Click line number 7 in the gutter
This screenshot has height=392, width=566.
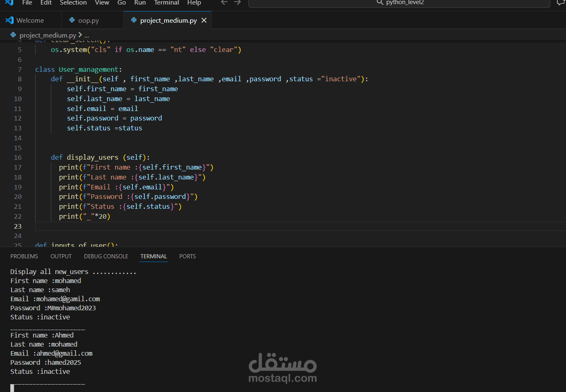tap(20, 69)
